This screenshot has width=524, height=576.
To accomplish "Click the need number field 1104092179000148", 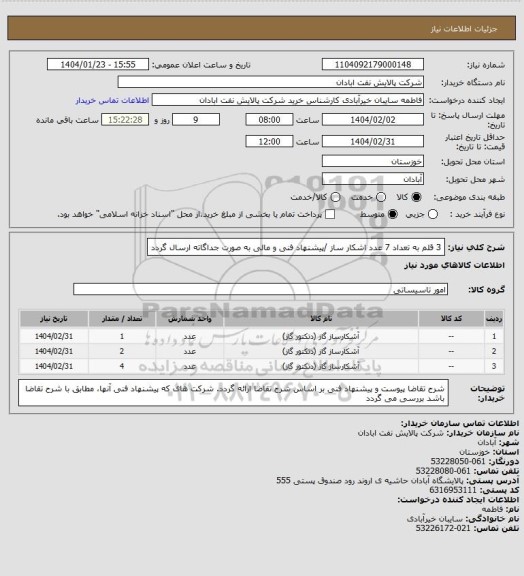I will point(373,64).
